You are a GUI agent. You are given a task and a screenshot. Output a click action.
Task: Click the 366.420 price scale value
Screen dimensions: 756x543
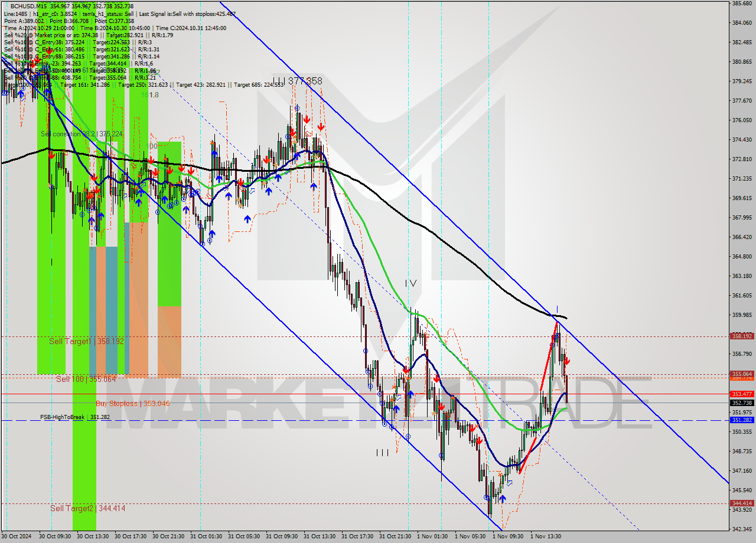click(x=741, y=237)
